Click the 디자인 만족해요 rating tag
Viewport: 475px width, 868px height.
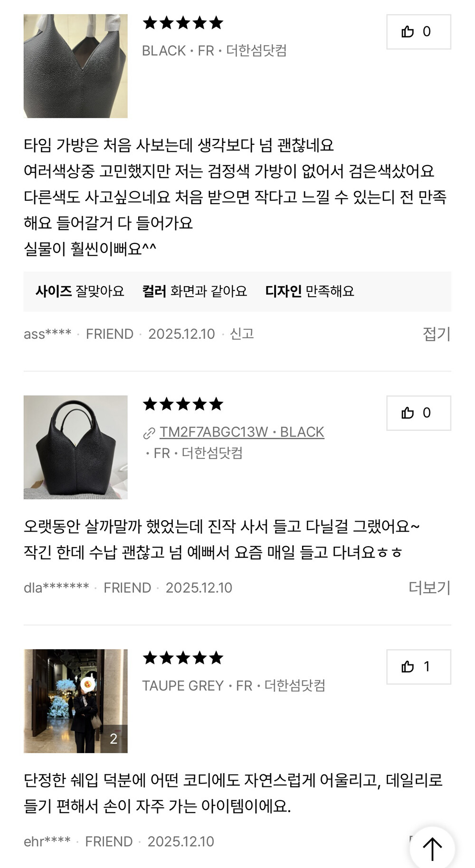coord(310,291)
